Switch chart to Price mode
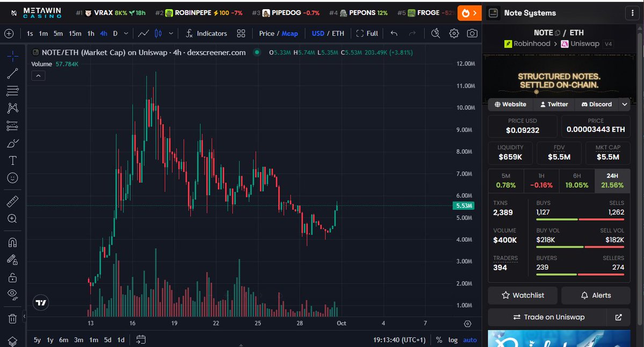 pyautogui.click(x=266, y=34)
